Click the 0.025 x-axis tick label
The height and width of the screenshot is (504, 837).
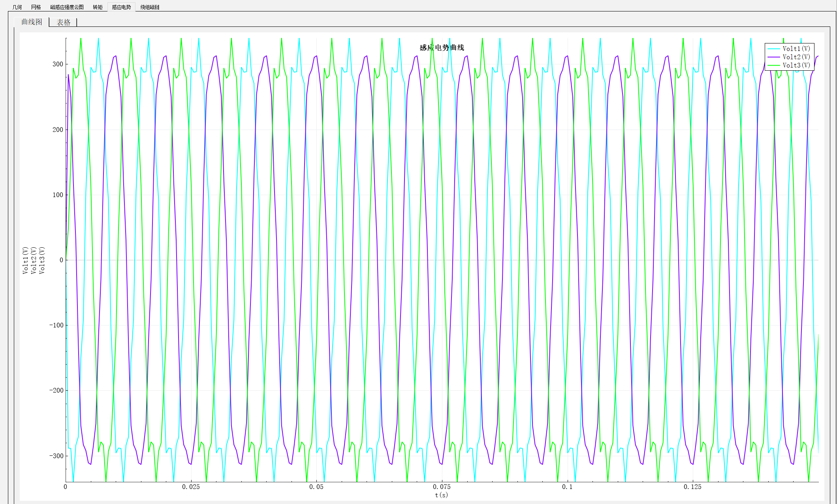(x=191, y=487)
